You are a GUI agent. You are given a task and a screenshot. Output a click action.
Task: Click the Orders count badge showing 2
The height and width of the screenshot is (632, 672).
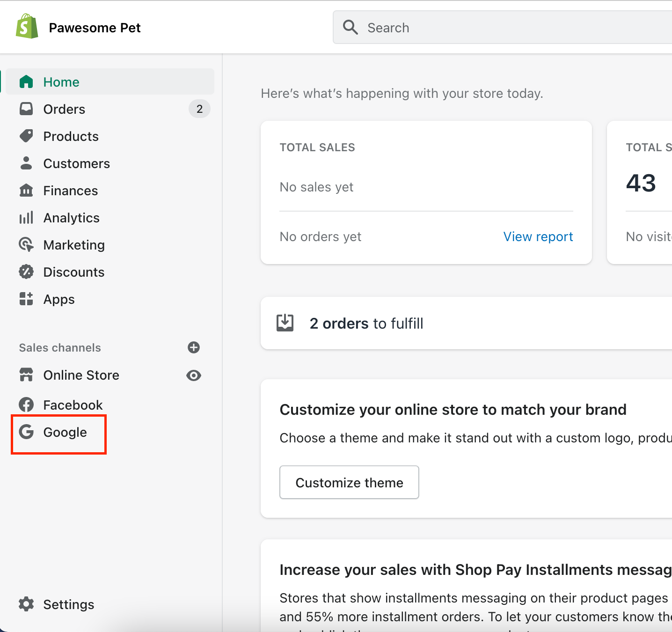pyautogui.click(x=199, y=109)
